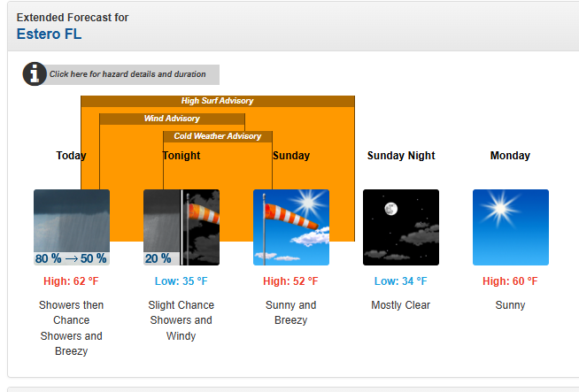
Task: Click Sunday's sunny windsock forecast icon
Action: [291, 227]
